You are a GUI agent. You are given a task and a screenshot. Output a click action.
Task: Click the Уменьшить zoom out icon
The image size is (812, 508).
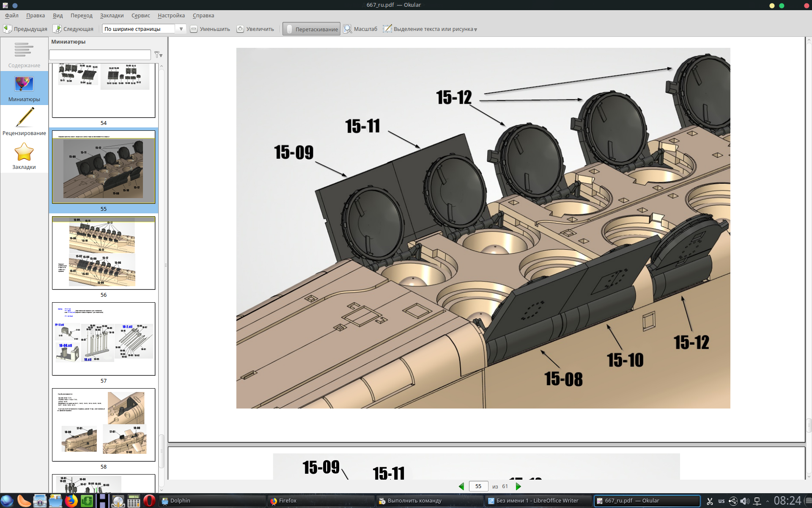pos(194,29)
